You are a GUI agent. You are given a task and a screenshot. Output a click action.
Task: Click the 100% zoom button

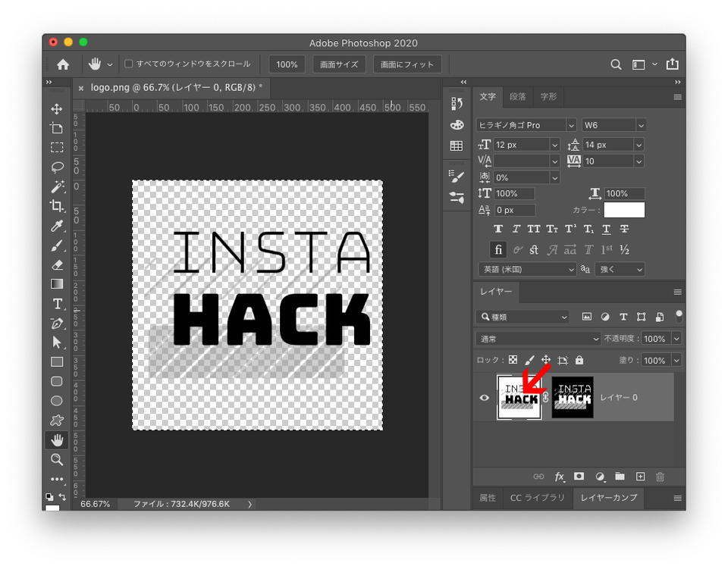tap(287, 64)
